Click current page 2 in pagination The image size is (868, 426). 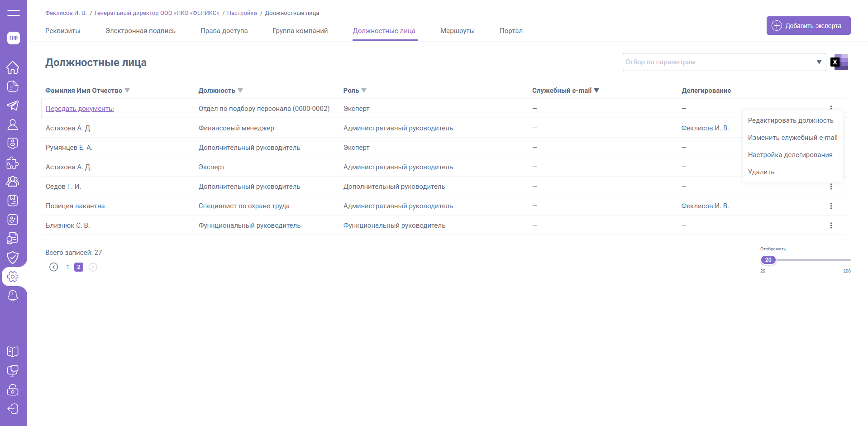(79, 267)
